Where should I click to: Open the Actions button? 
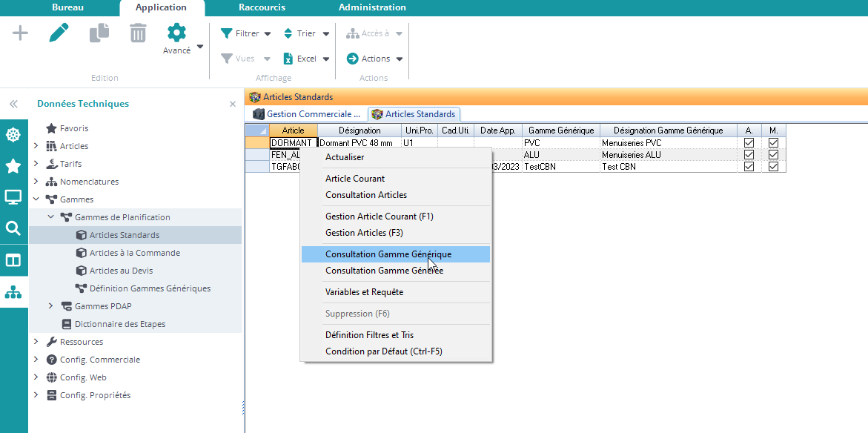click(374, 59)
